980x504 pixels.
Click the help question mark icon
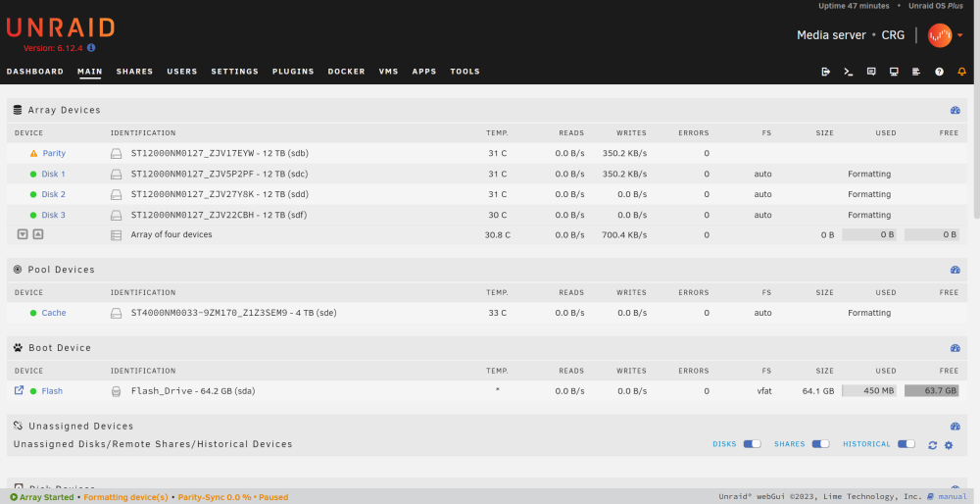939,72
